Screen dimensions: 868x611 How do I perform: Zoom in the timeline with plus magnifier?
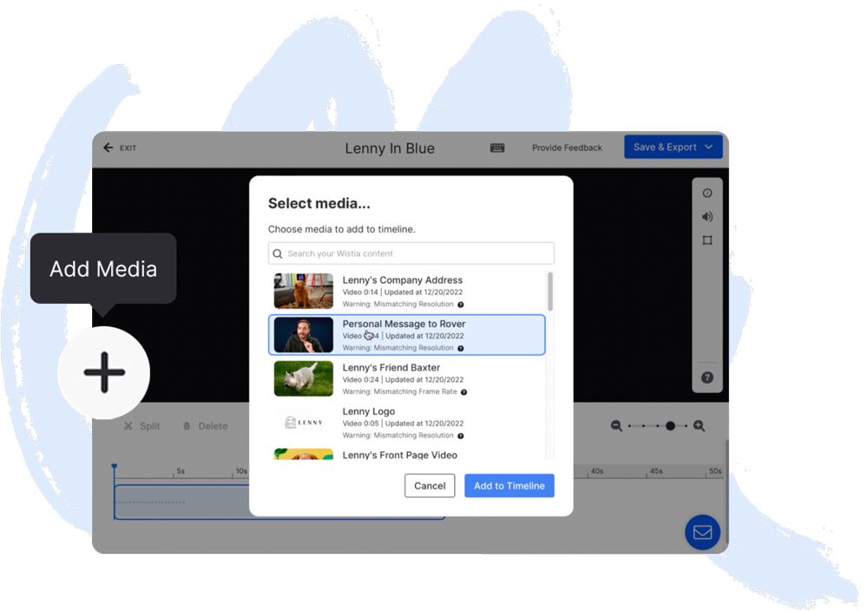[x=699, y=425]
